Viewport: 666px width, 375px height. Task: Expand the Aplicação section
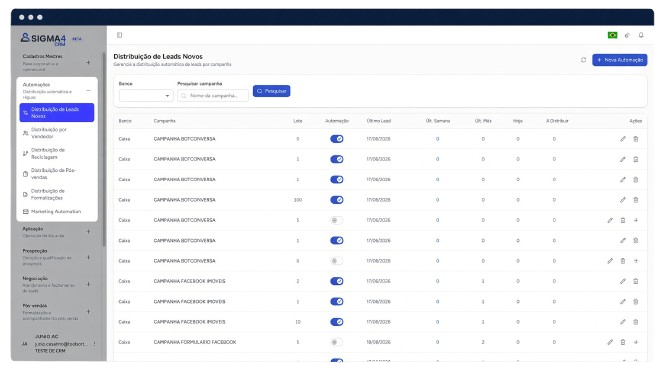(x=88, y=231)
